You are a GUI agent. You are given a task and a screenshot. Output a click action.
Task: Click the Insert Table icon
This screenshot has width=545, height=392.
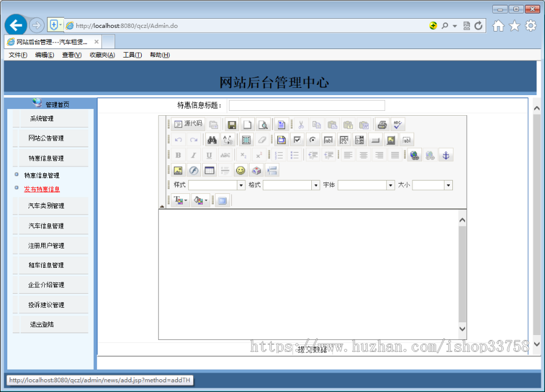pos(209,170)
